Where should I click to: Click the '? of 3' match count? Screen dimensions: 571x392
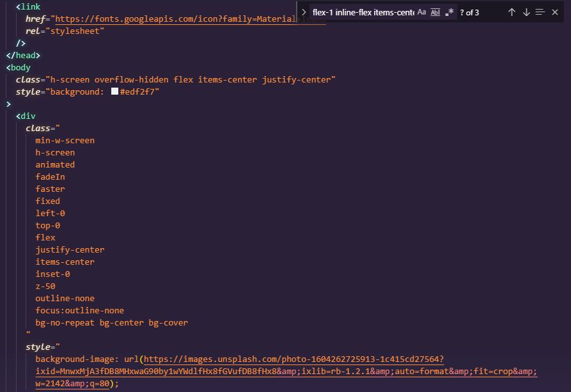[469, 12]
